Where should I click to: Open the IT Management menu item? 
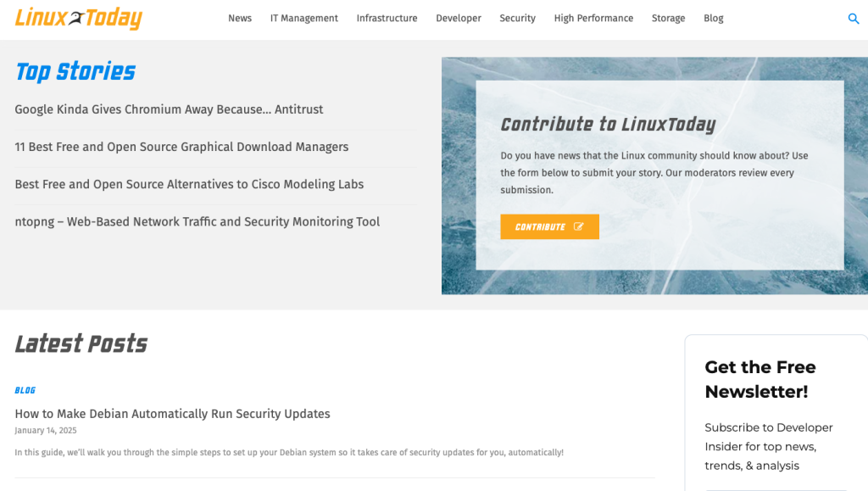[304, 19]
